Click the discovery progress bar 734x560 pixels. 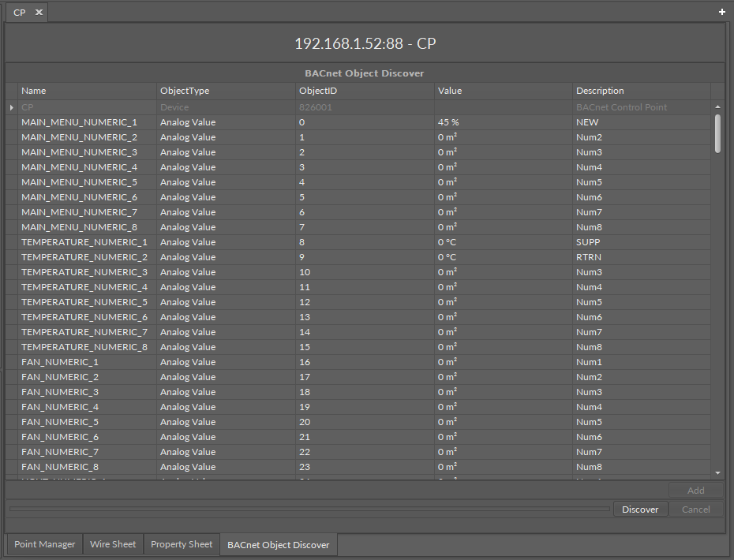point(309,510)
